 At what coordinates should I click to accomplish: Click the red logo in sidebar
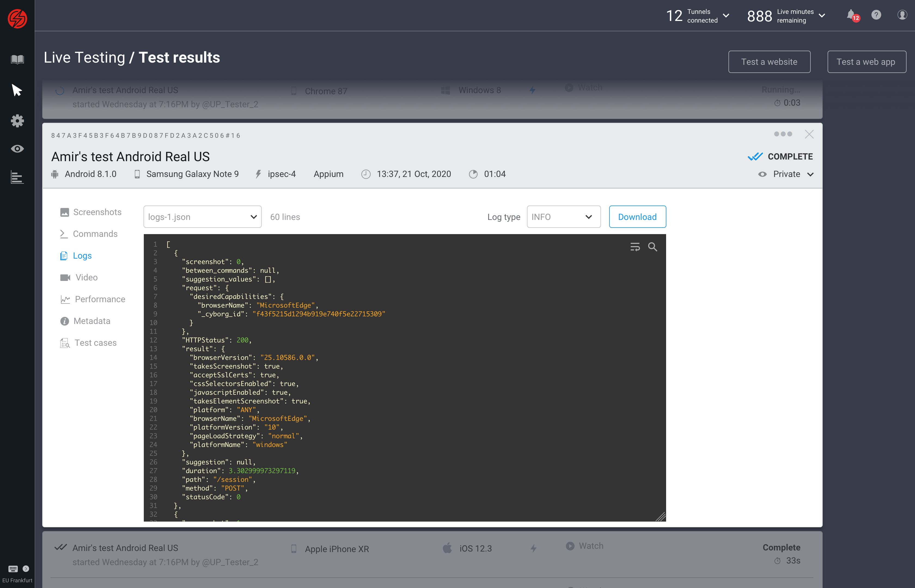(17, 18)
